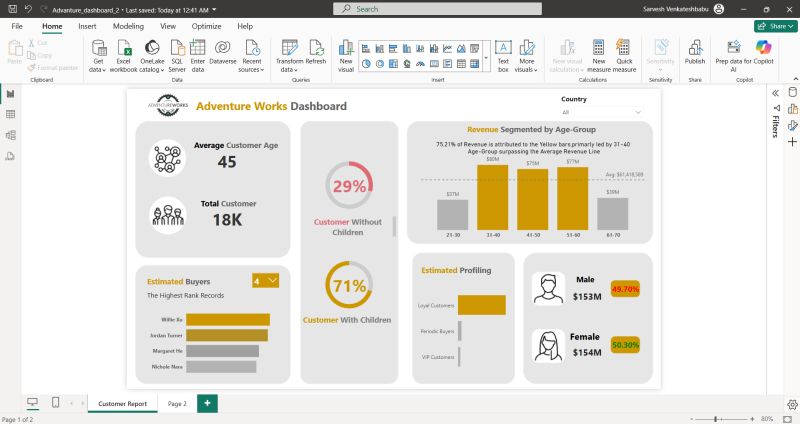Connect to SQL Server data source

point(177,56)
